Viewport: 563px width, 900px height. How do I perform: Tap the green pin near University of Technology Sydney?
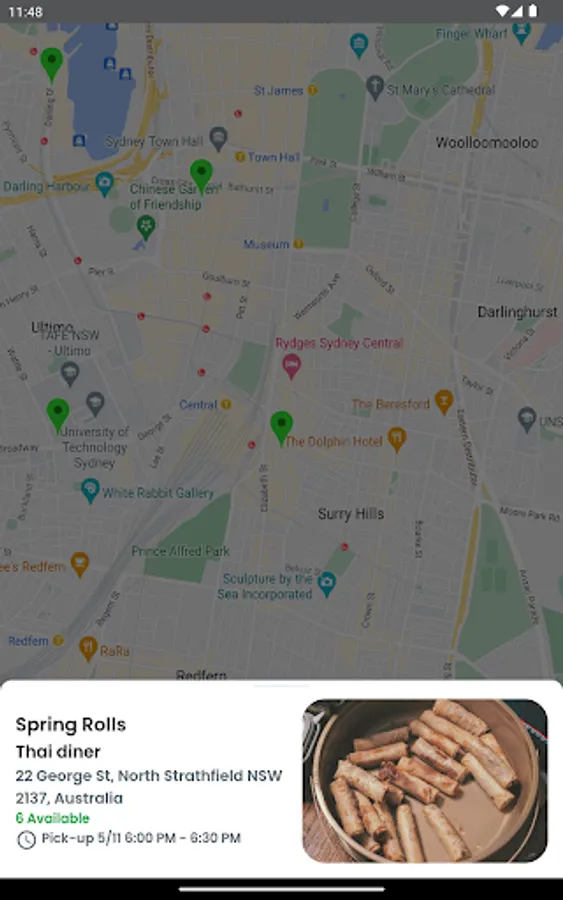point(57,416)
